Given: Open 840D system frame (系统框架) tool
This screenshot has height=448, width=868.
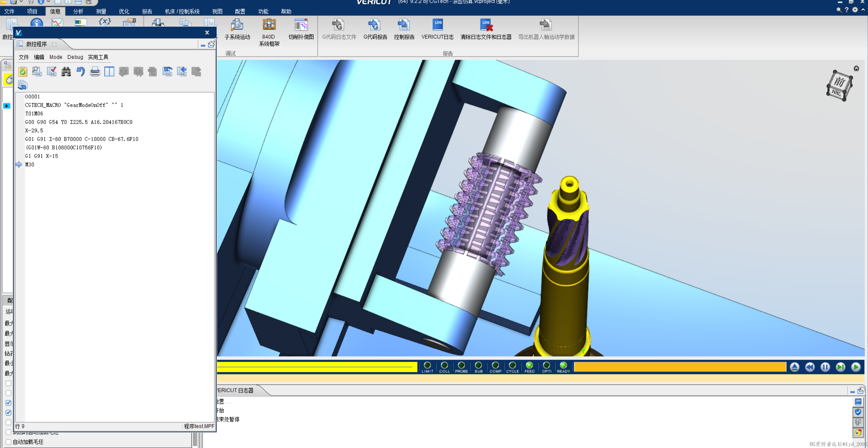Looking at the screenshot, I should click(x=269, y=33).
